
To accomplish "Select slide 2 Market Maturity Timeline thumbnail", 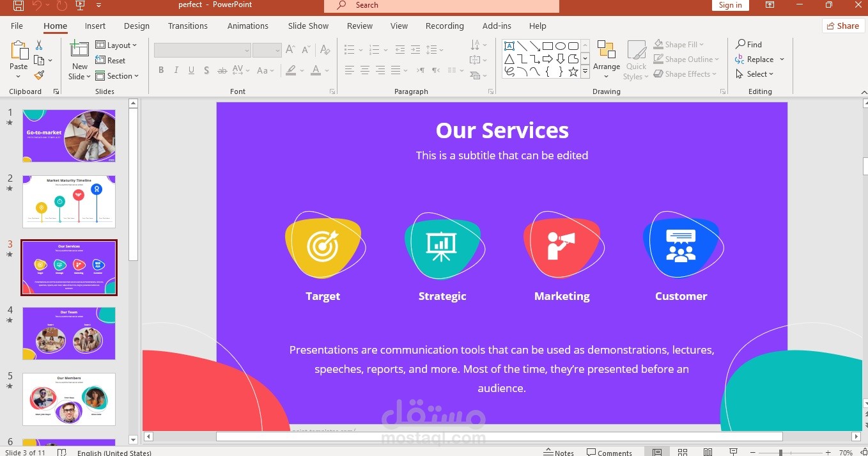I will click(69, 201).
